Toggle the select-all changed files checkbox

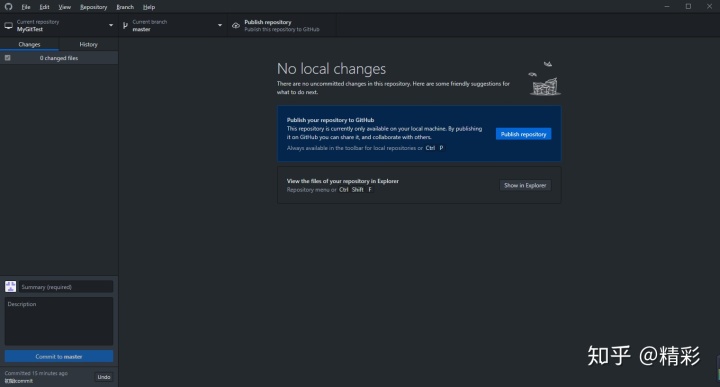click(x=7, y=58)
